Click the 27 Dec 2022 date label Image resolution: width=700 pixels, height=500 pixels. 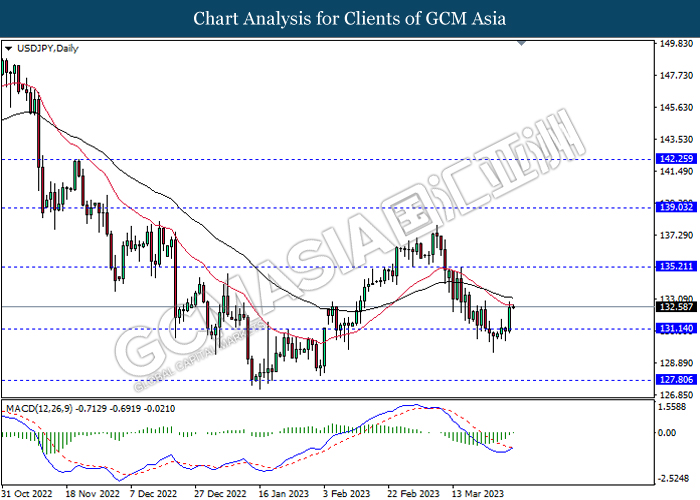tap(220, 493)
